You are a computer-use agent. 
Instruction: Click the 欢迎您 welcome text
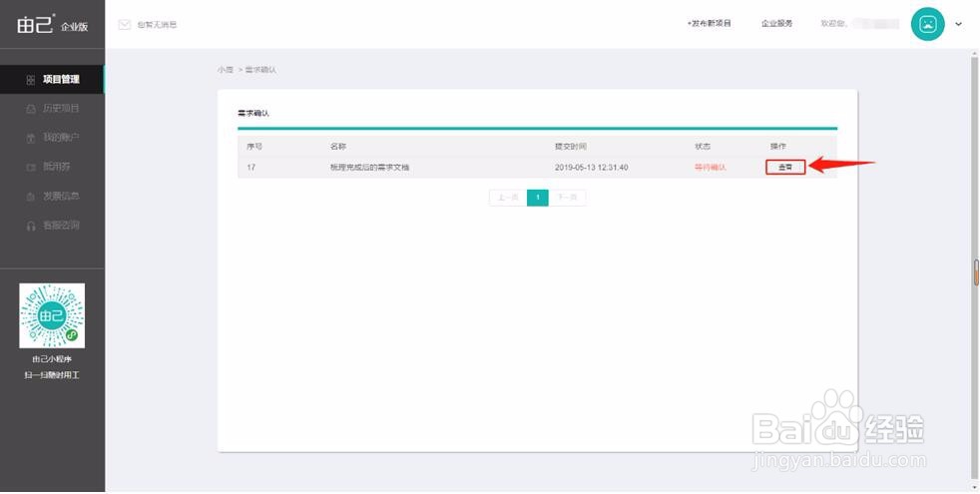click(833, 24)
